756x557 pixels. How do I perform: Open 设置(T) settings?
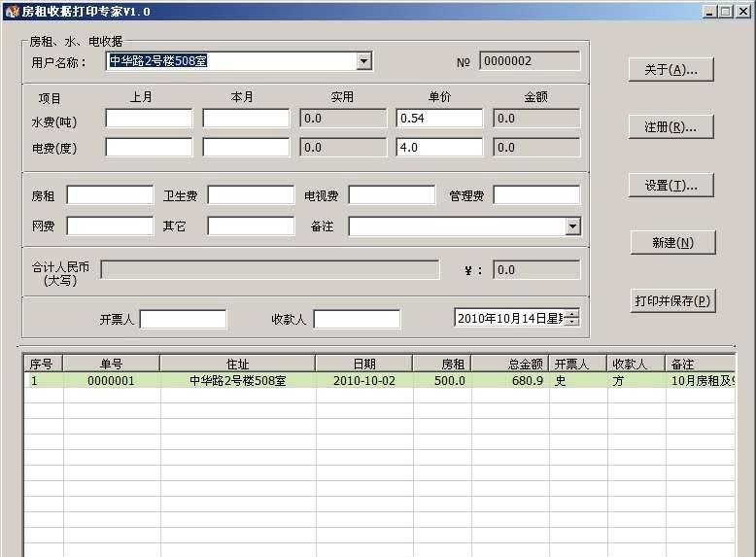point(671,185)
